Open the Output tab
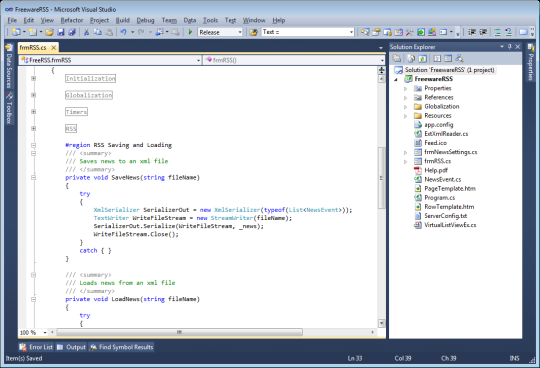Screen dimensions: 540x368 coord(71,347)
